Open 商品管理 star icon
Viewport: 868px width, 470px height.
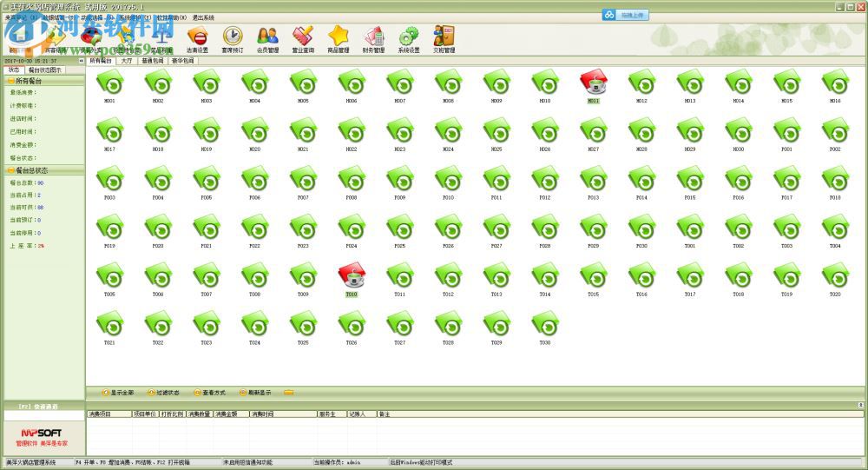coord(339,40)
